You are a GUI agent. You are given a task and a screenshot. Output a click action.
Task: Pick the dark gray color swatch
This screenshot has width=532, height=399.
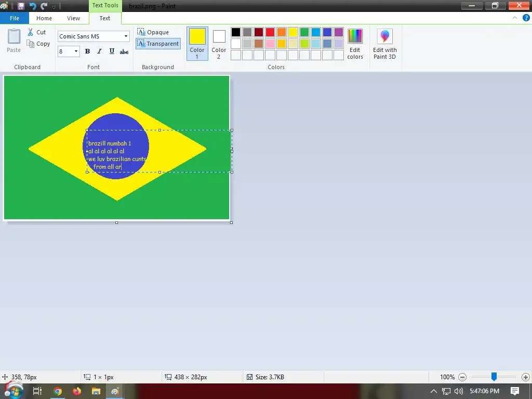point(247,32)
